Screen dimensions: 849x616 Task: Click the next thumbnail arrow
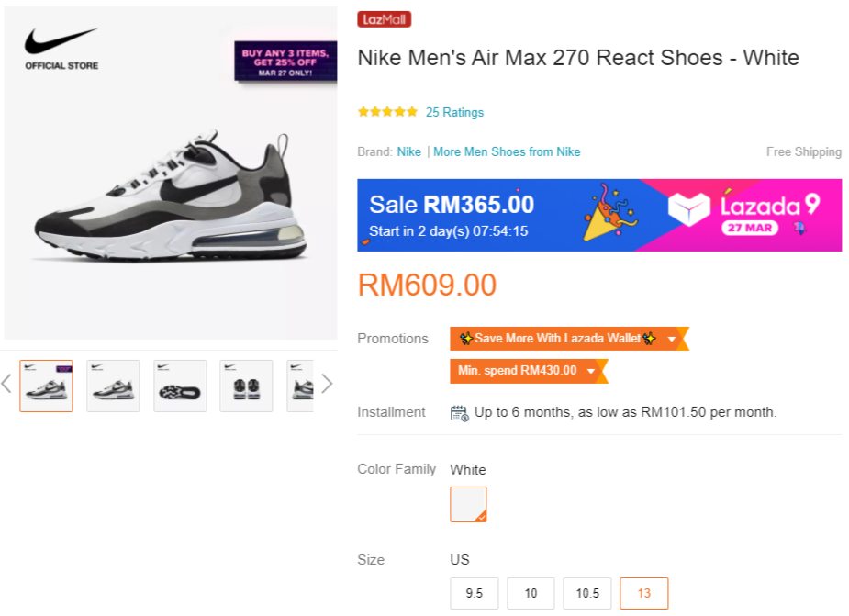click(x=326, y=384)
